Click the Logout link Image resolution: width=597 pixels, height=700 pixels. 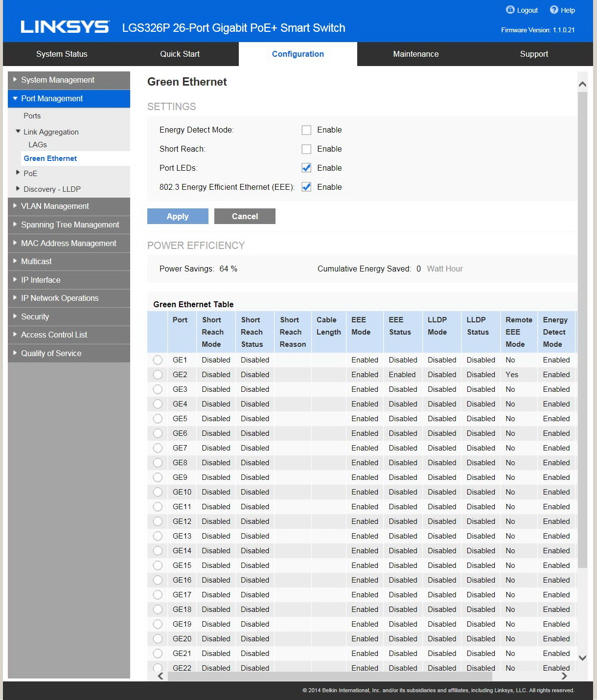click(527, 10)
